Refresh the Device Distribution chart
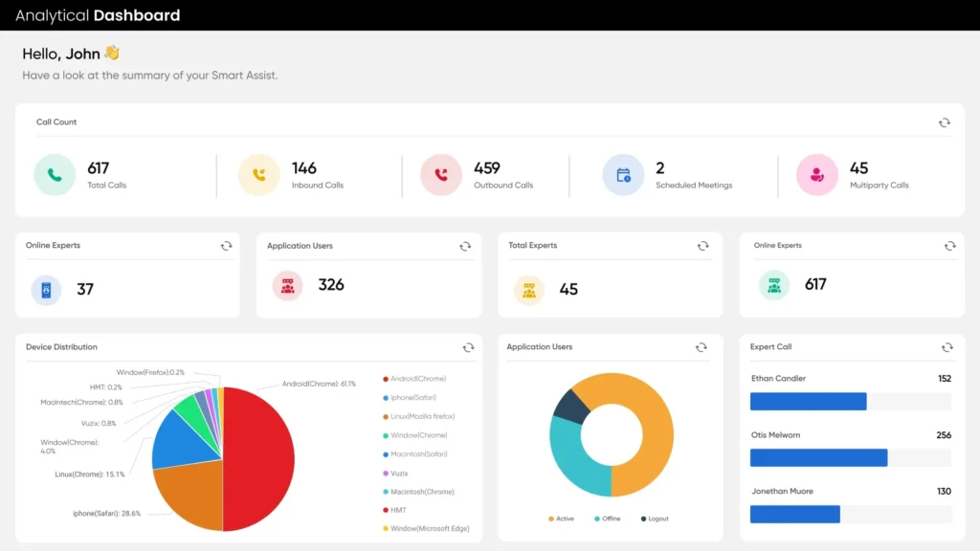The height and width of the screenshot is (551, 980). [468, 347]
